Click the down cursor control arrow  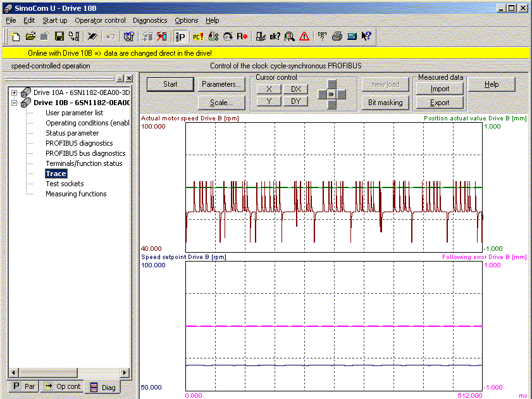coord(332,104)
